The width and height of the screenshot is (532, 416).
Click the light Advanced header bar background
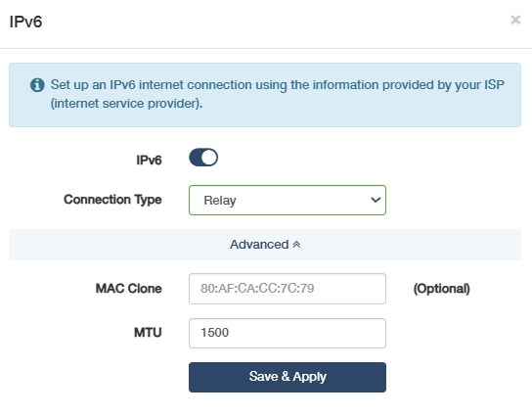coord(102,245)
